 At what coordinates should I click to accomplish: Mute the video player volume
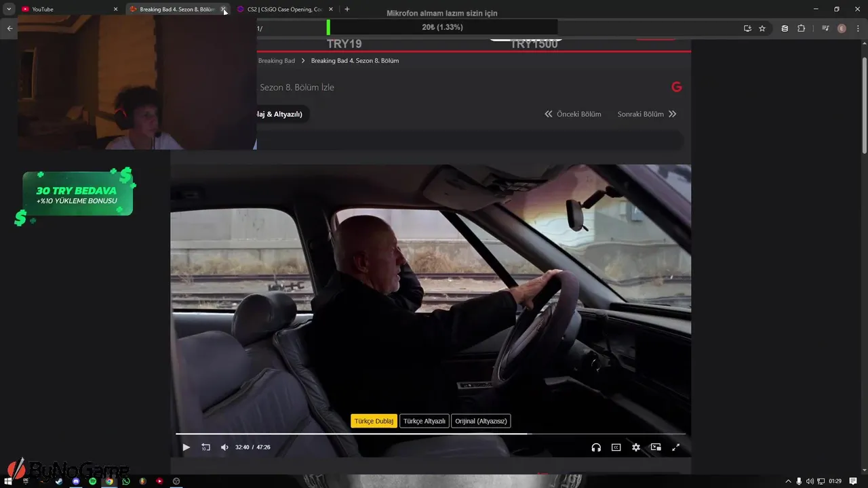coord(224,447)
